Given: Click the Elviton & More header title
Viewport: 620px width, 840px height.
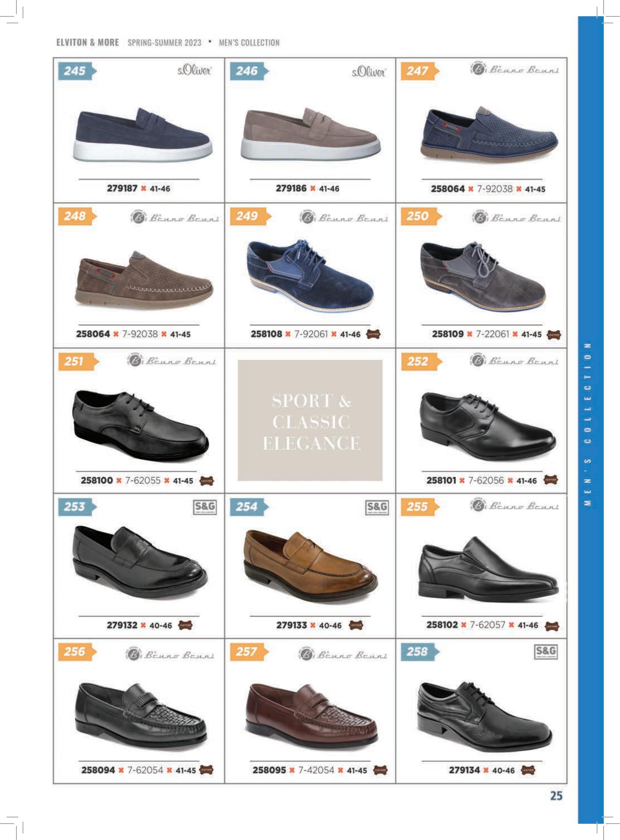Looking at the screenshot, I should tap(87, 42).
